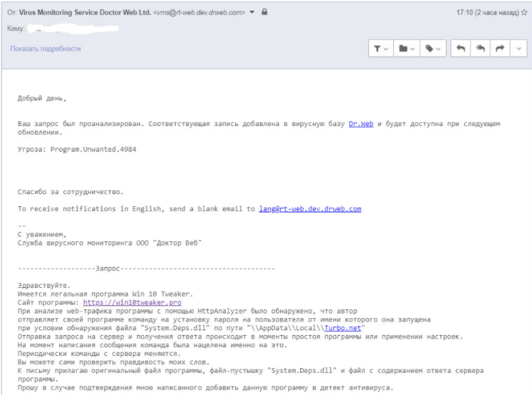Click the line 'Вы можете сами проверить правдивость моих слов.'

pyautogui.click(x=114, y=362)
